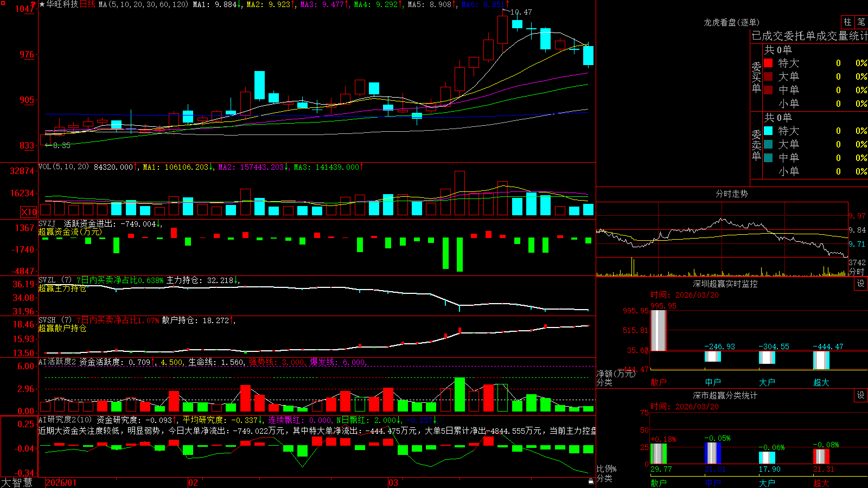Image resolution: width=868 pixels, height=488 pixels.
Task: Click the MA5: 8.908 value
Action: tap(431, 4)
